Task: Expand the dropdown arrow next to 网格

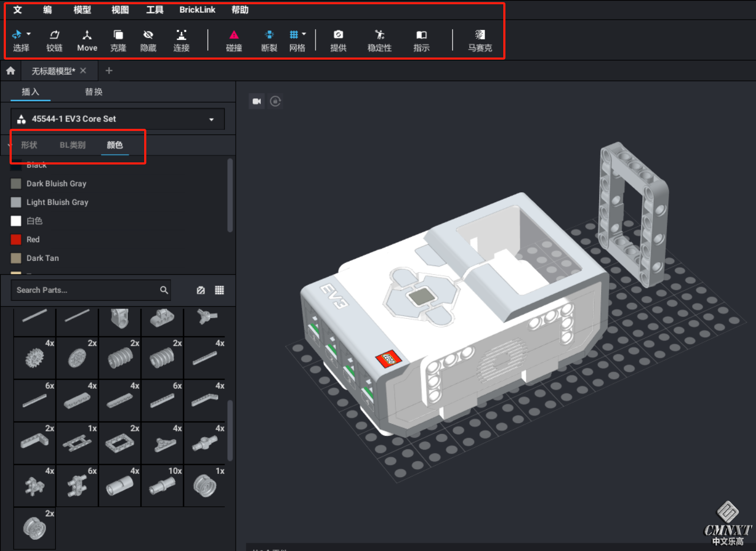Action: [x=304, y=34]
